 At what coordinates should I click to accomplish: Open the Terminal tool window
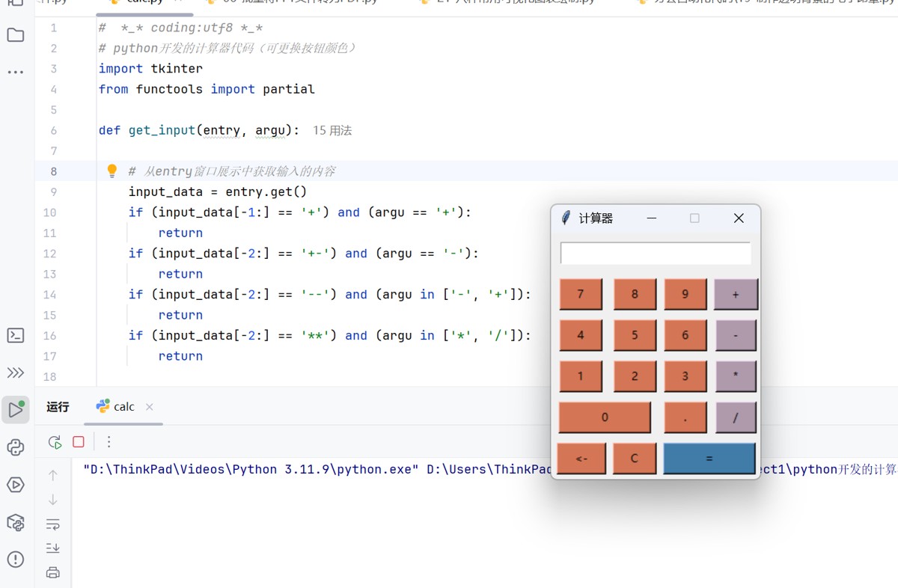(x=16, y=335)
